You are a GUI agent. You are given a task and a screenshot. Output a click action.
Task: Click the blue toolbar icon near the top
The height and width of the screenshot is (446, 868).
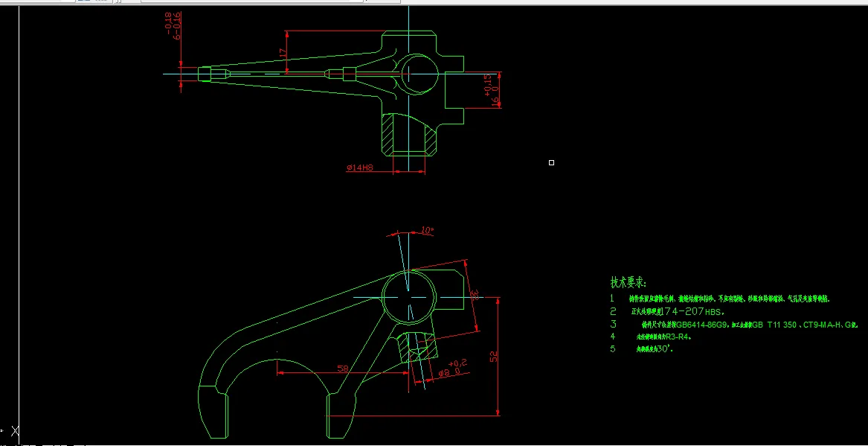80,1
